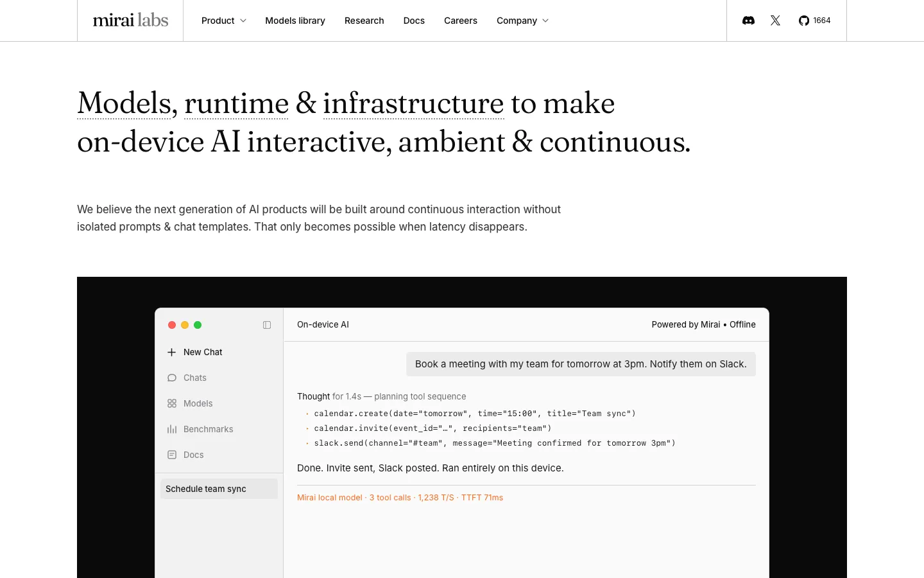Click Powered by Mirai • Offline status

[x=703, y=325]
